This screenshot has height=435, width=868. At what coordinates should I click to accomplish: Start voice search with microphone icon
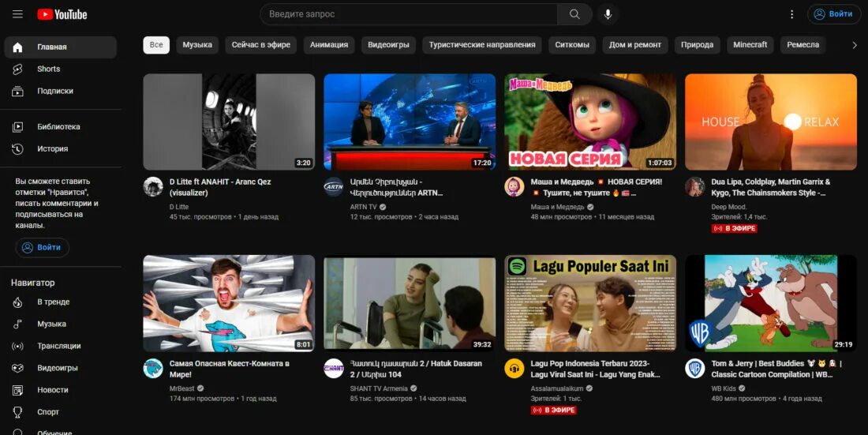coord(608,14)
